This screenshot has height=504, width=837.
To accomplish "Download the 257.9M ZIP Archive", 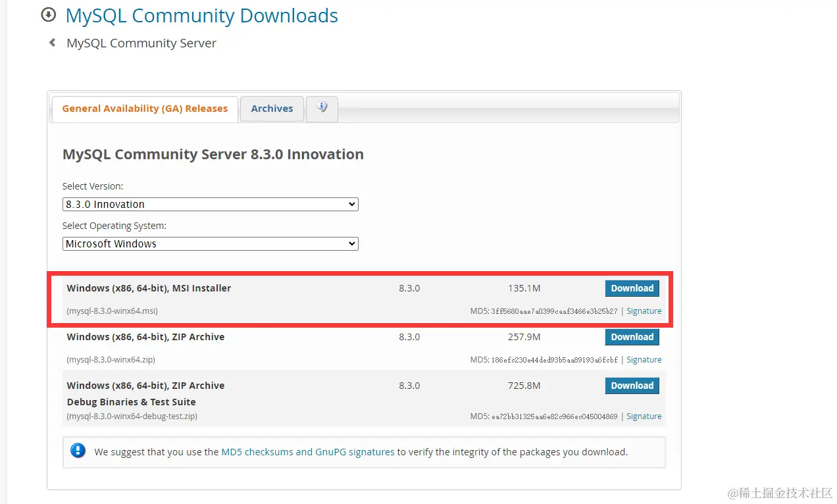I will 632,337.
